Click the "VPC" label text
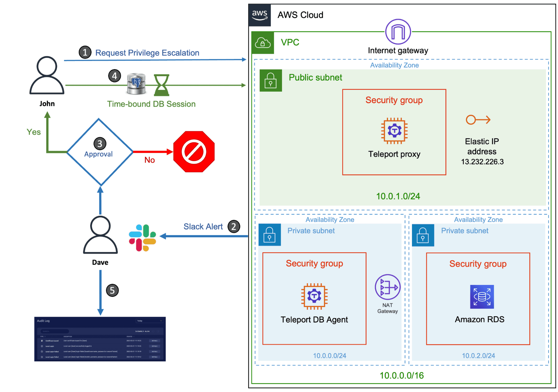 tap(290, 42)
